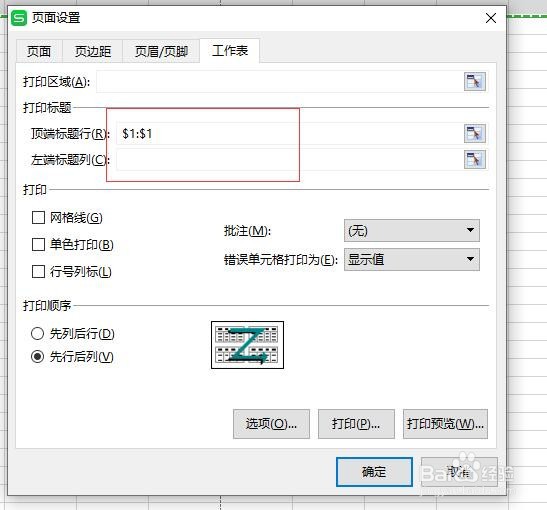Click the 顶端标题行(R) field showing $1:$1
The width and height of the screenshot is (547, 510).
[289, 133]
